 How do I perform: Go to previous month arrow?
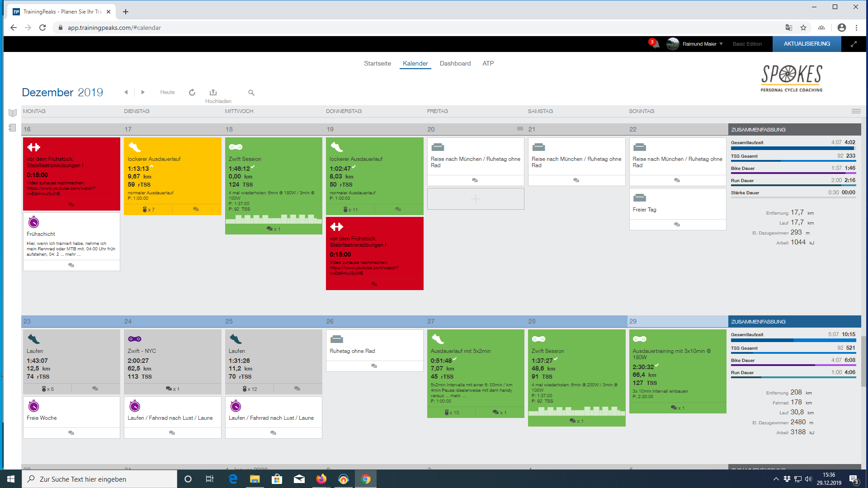pyautogui.click(x=126, y=92)
